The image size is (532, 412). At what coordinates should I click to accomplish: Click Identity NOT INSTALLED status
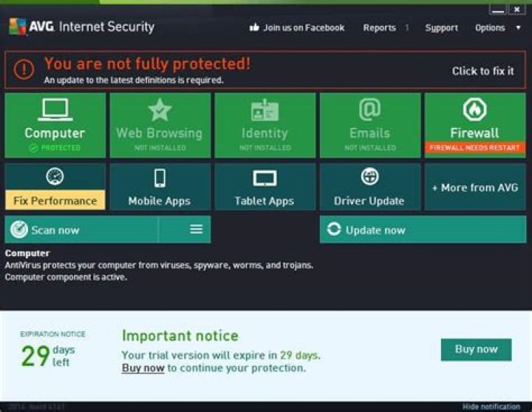pyautogui.click(x=265, y=148)
